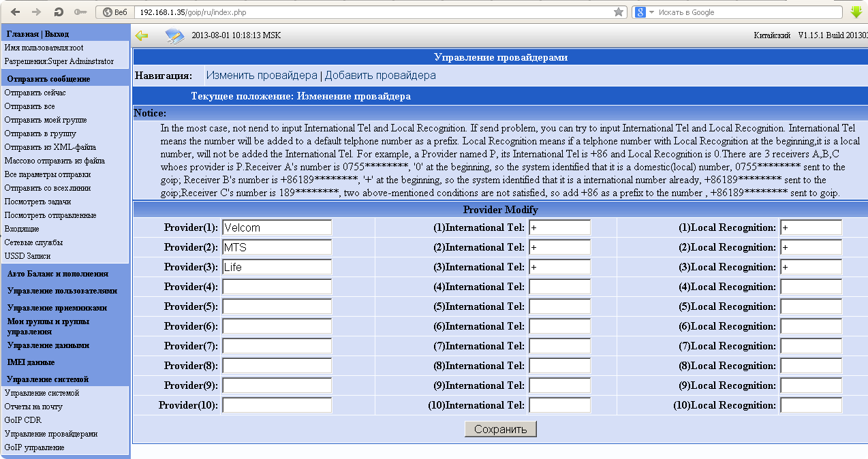868x459 pixels.
Task: Open downloads with the green arrow icon
Action: pos(856,12)
